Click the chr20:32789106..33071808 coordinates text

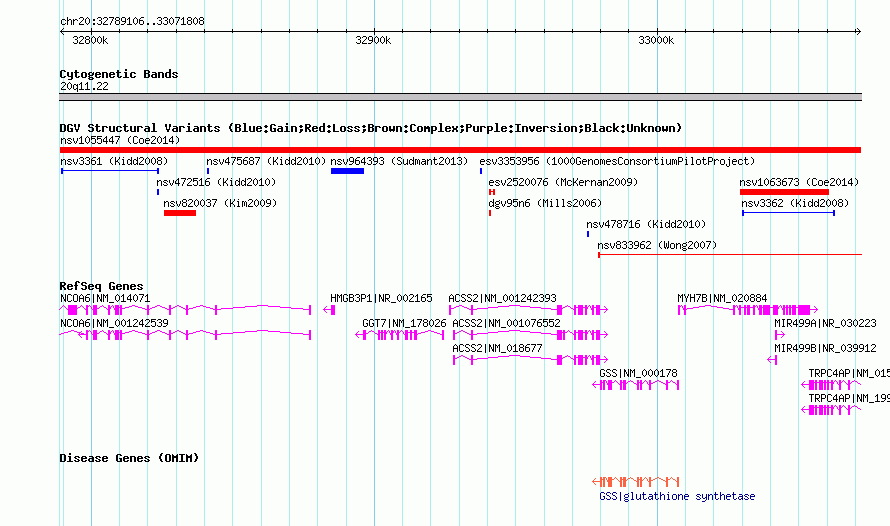point(132,21)
